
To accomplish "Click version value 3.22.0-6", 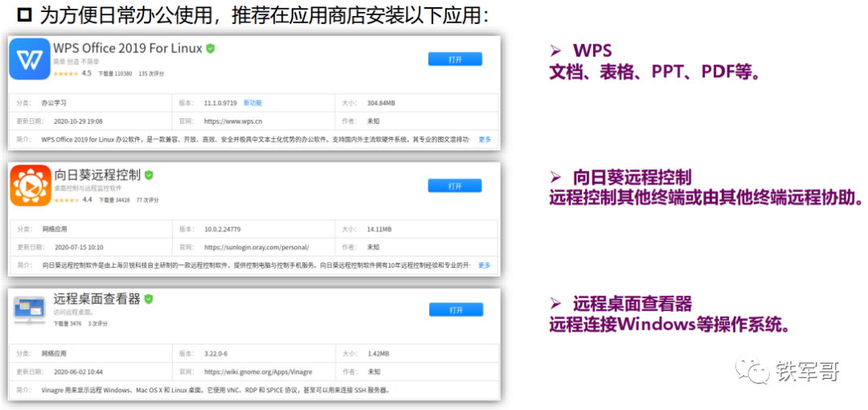I will (216, 353).
